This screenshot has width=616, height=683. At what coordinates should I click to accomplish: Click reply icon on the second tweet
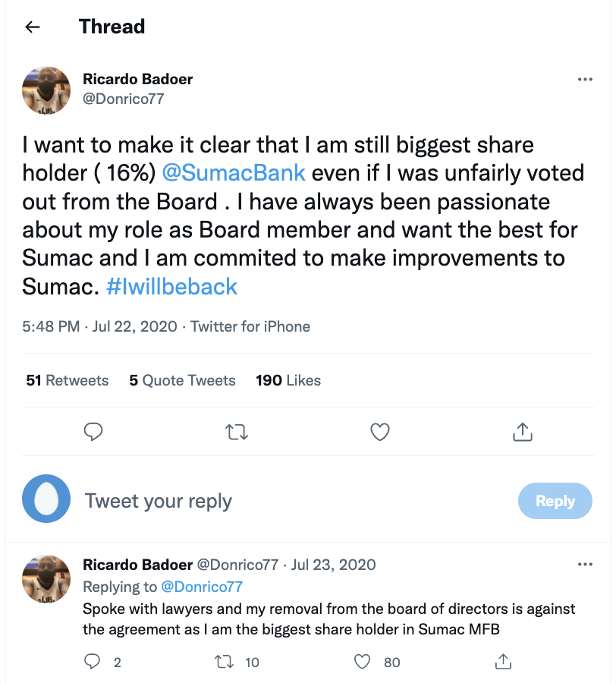point(93,662)
